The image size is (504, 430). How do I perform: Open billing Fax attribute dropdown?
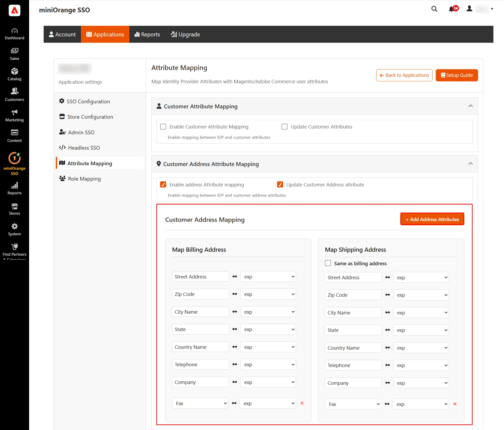tap(200, 403)
